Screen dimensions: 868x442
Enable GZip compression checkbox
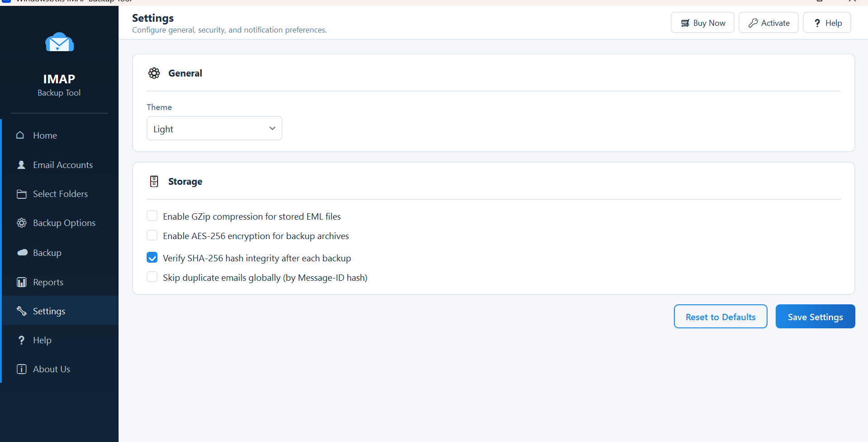click(152, 216)
